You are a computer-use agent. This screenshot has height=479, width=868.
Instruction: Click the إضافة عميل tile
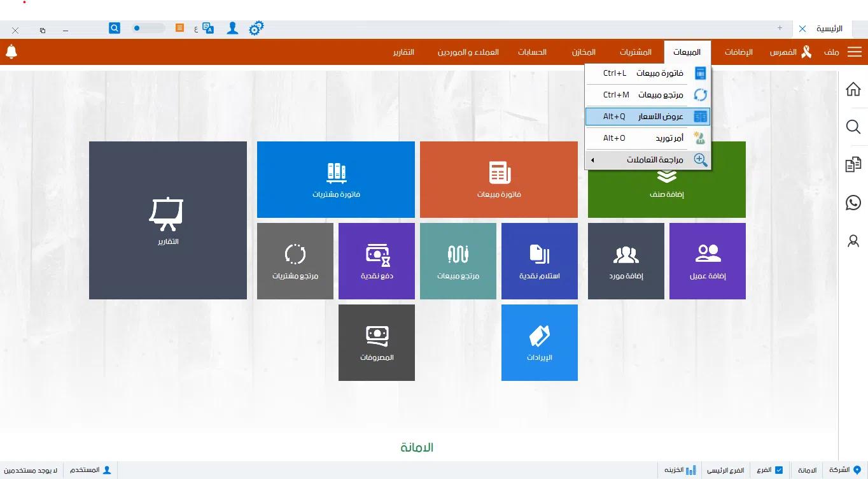(708, 261)
